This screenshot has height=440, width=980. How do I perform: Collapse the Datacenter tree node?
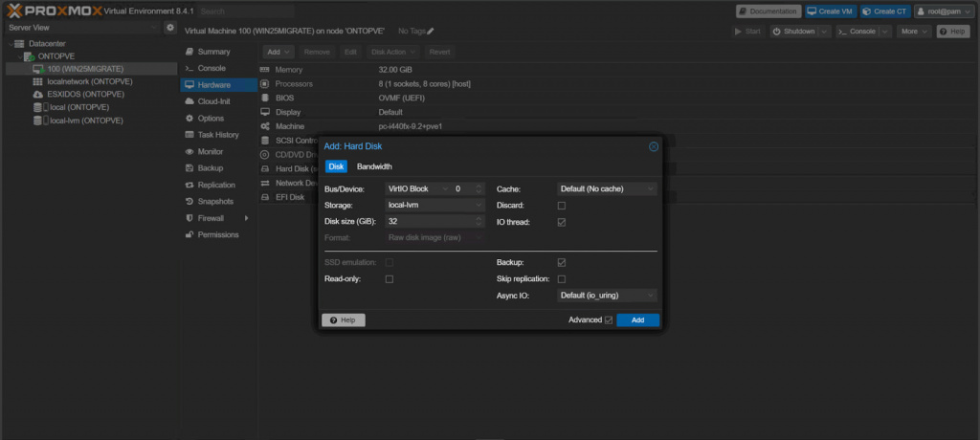[10, 44]
